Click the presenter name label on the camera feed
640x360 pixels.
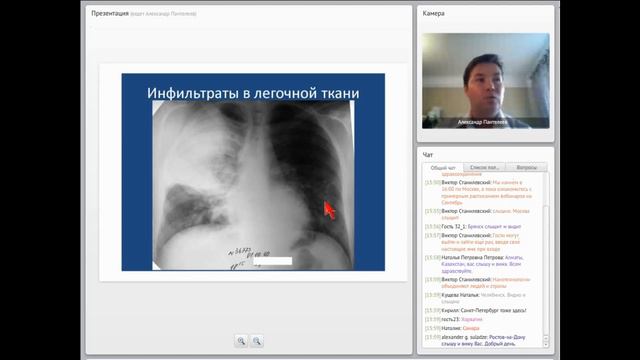pos(482,122)
